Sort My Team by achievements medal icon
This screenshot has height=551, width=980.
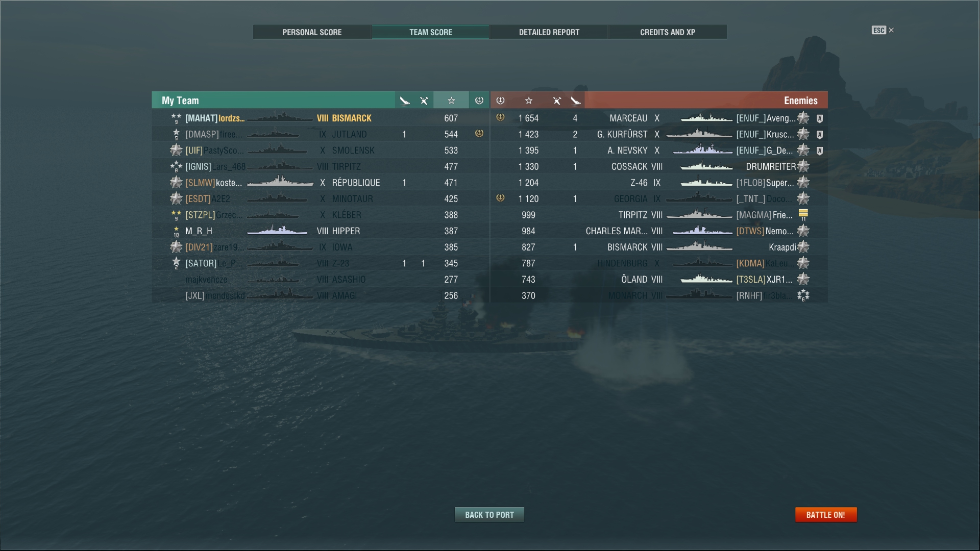click(479, 101)
